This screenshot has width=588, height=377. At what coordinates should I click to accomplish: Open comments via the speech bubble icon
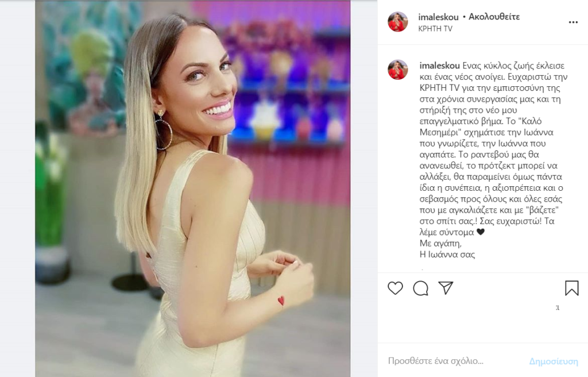pos(420,288)
